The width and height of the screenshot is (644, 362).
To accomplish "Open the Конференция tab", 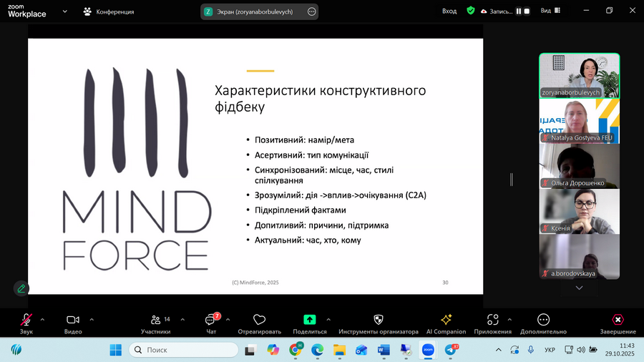I will click(109, 11).
